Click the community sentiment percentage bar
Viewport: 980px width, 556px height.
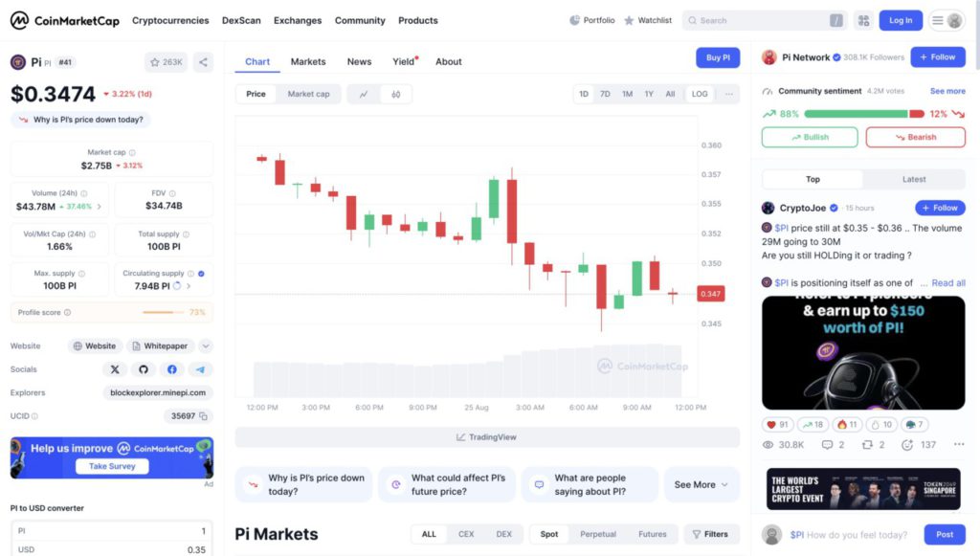pyautogui.click(x=856, y=114)
